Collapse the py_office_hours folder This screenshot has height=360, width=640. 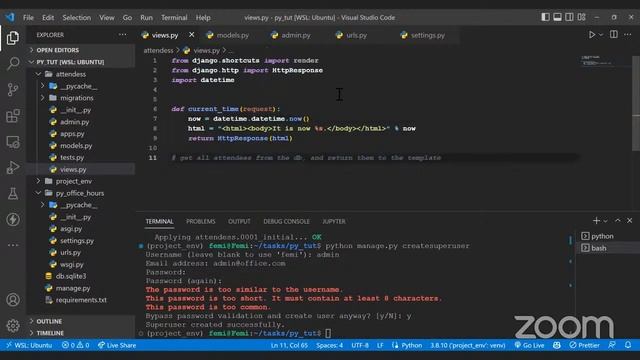pos(81,193)
